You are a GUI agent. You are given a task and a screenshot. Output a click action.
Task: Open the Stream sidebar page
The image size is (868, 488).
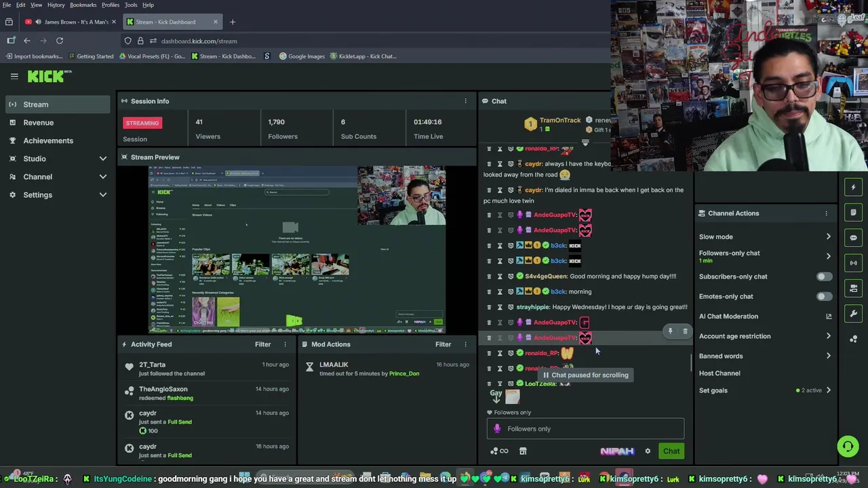[x=58, y=104]
